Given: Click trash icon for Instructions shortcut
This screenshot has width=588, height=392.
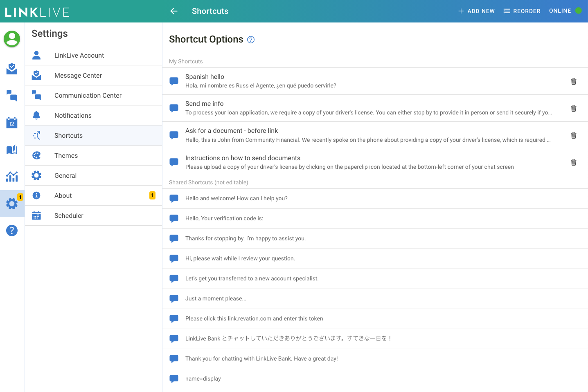Looking at the screenshot, I should (573, 162).
